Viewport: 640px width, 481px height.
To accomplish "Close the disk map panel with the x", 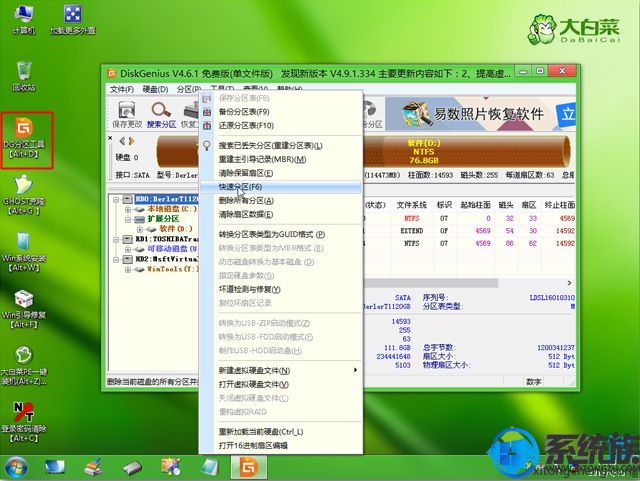I will pyautogui.click(x=110, y=138).
